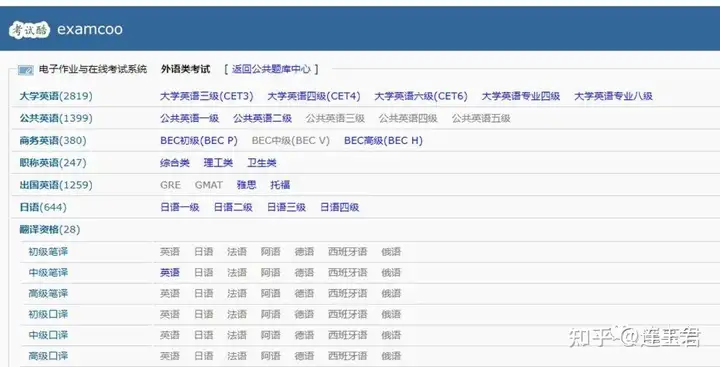Click 法语 in the 初级口译 row
720x367 pixels.
[x=237, y=314]
